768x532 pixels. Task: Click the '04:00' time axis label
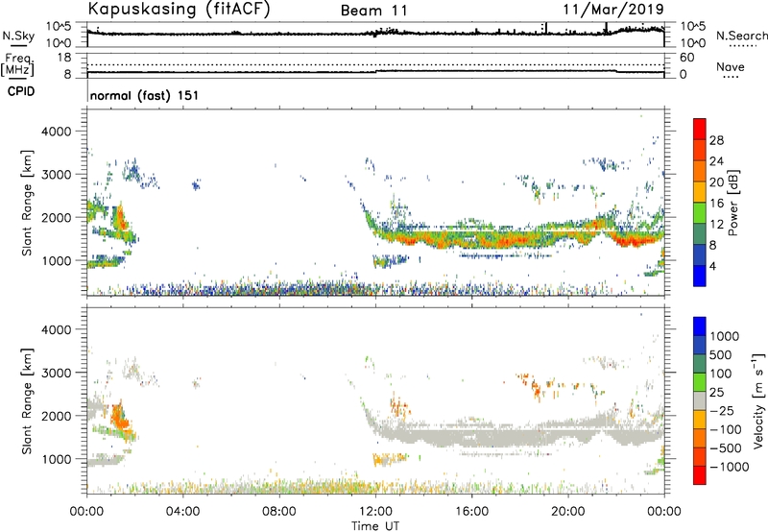(182, 512)
